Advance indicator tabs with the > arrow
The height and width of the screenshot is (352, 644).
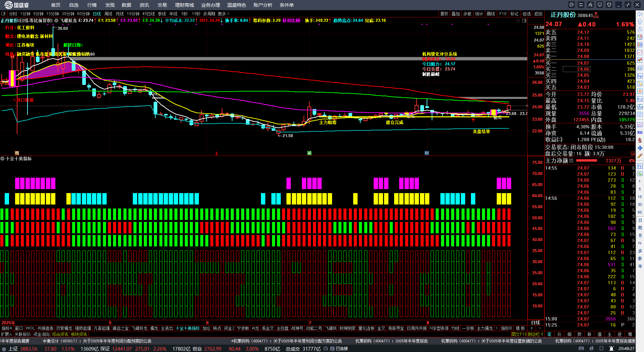(x=496, y=328)
